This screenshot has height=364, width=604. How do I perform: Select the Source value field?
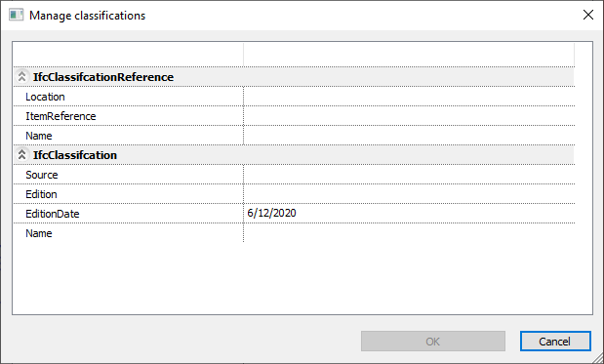click(x=409, y=175)
